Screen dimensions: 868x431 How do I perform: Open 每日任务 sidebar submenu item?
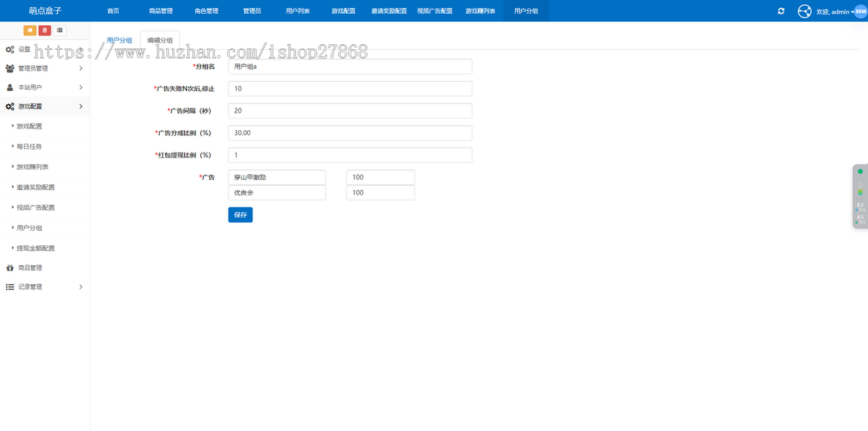(29, 147)
